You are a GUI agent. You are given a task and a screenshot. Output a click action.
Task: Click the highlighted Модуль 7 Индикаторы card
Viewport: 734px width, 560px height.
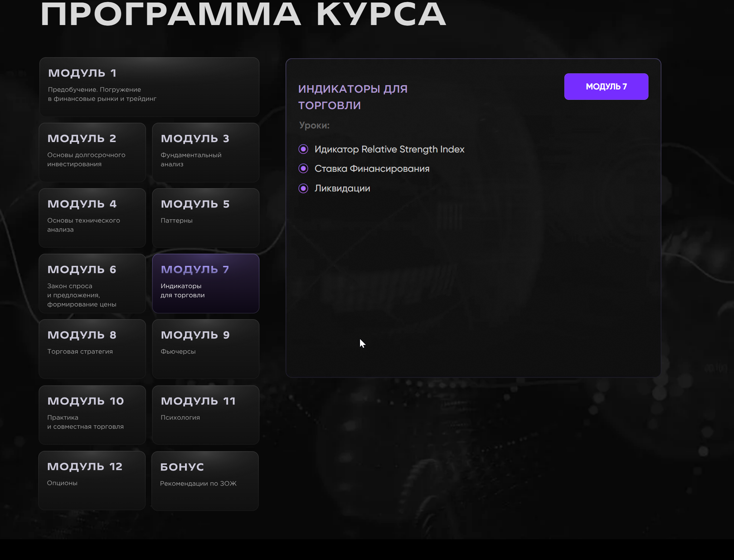(205, 283)
